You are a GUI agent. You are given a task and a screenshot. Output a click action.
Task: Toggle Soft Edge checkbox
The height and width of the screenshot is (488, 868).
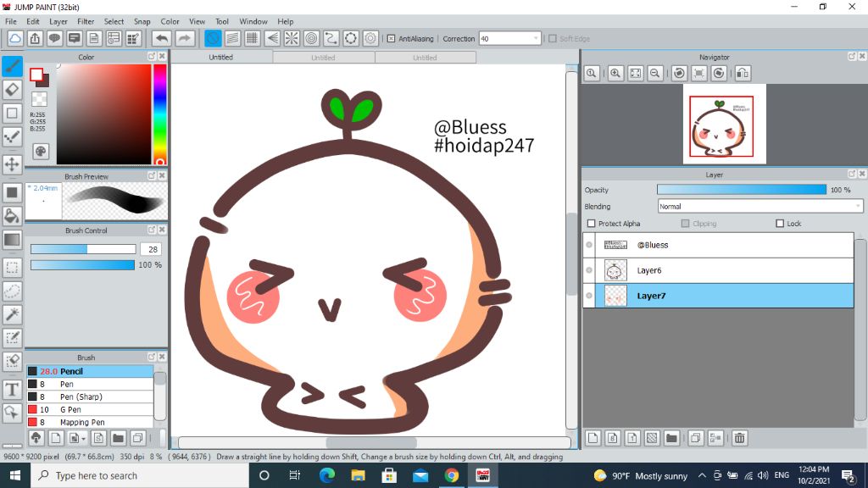coord(553,39)
